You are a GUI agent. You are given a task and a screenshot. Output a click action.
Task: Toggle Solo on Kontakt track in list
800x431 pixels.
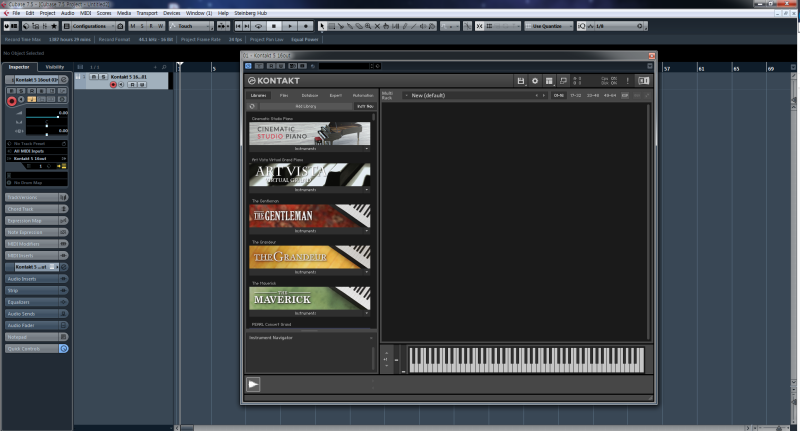[103, 77]
